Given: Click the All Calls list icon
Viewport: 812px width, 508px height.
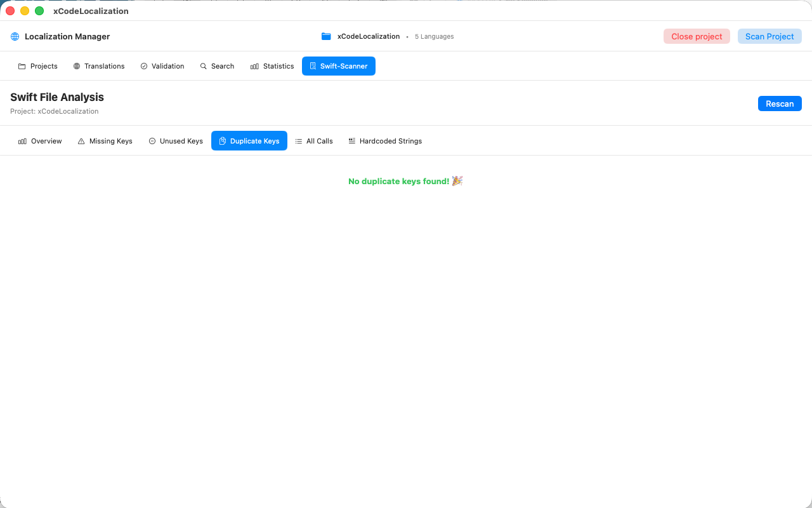Looking at the screenshot, I should (x=298, y=141).
